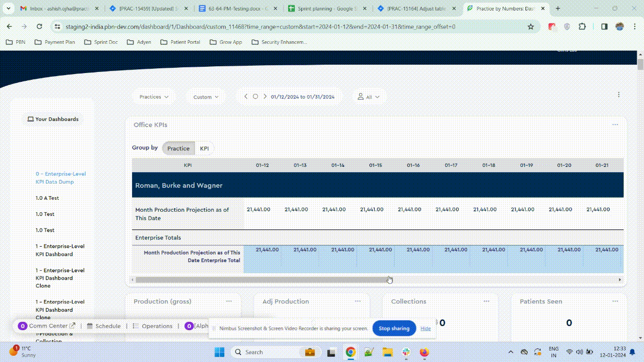This screenshot has height=362, width=644.
Task: Go back with the browser back arrow
Action: point(9,27)
